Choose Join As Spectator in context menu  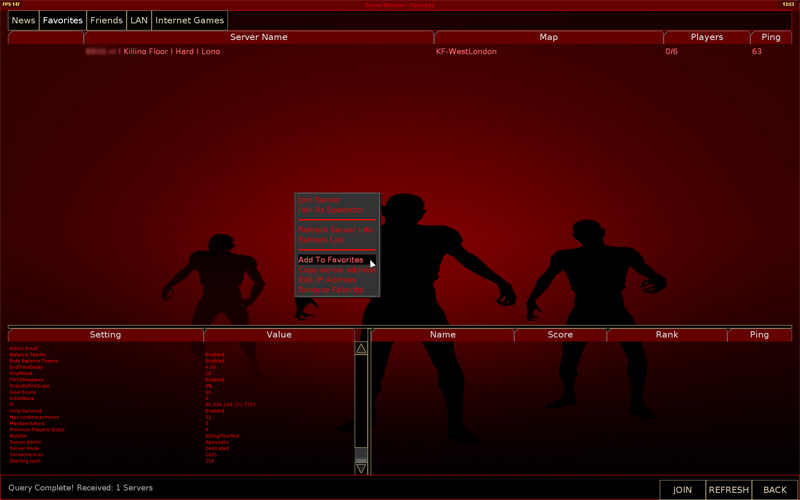[x=331, y=210]
